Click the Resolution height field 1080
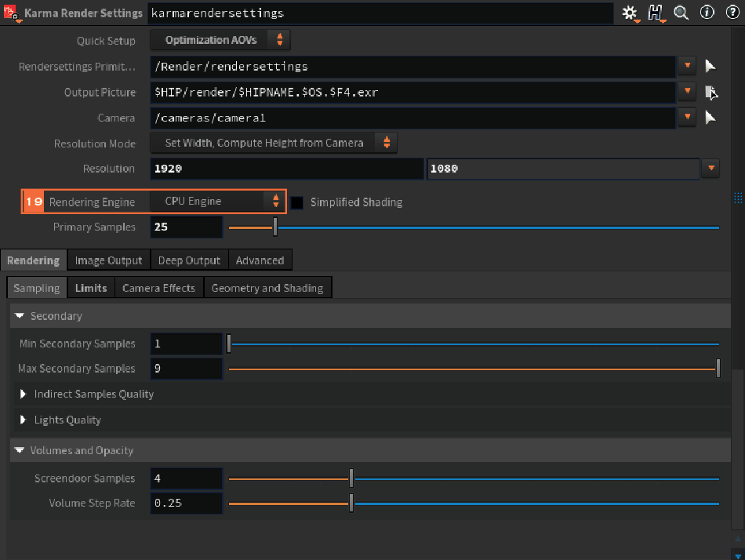This screenshot has height=560, width=745. (564, 169)
